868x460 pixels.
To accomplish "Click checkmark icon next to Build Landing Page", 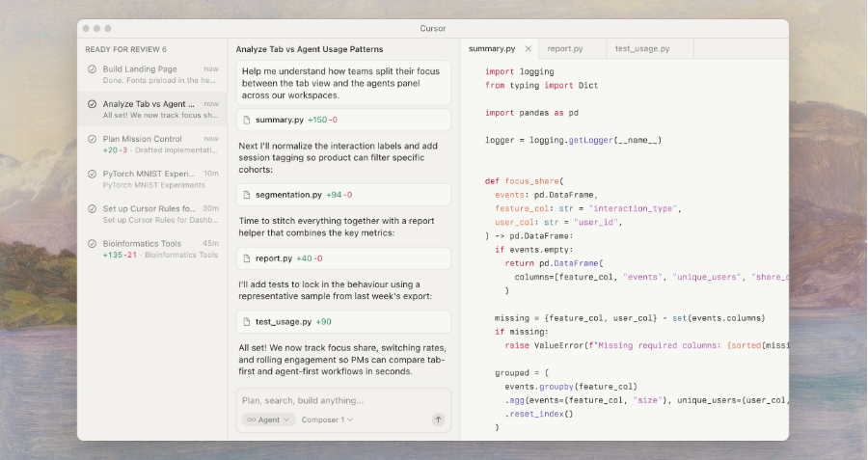I will coord(92,69).
